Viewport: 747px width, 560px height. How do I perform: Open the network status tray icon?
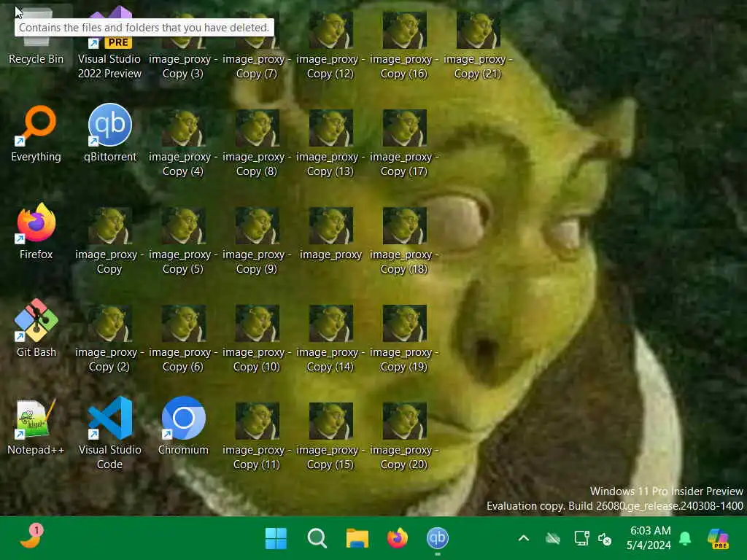(x=581, y=538)
